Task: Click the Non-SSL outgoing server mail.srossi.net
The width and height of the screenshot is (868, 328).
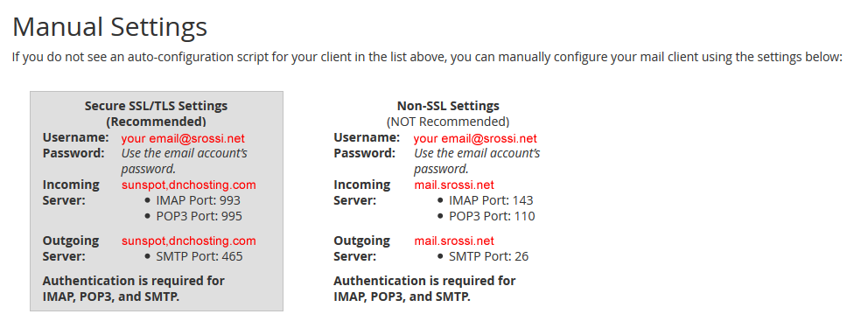Action: click(x=454, y=241)
